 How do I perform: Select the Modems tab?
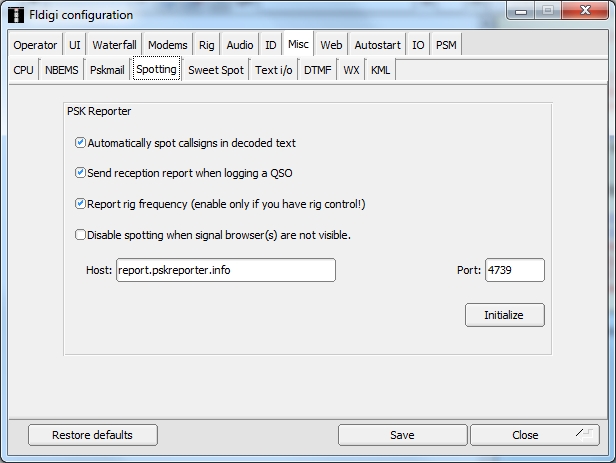click(166, 45)
